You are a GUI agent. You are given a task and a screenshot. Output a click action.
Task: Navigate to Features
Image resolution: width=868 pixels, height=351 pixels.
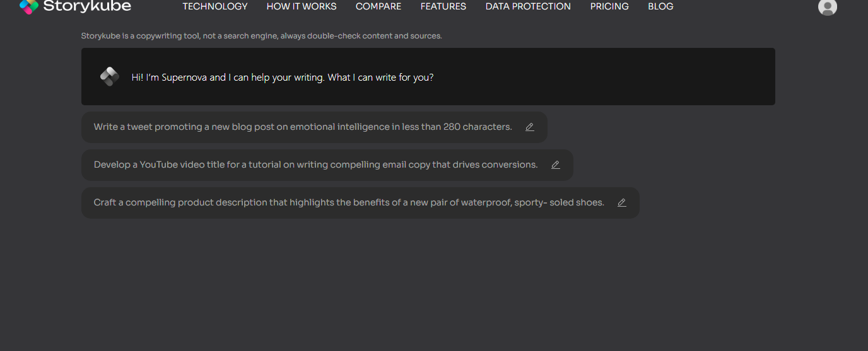point(443,6)
